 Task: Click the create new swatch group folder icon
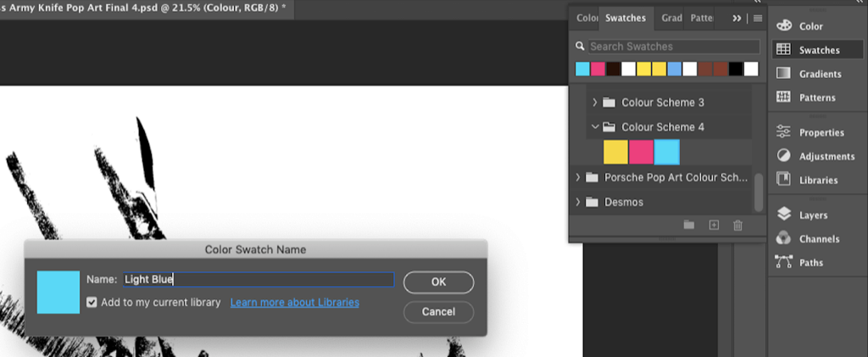pyautogui.click(x=689, y=225)
